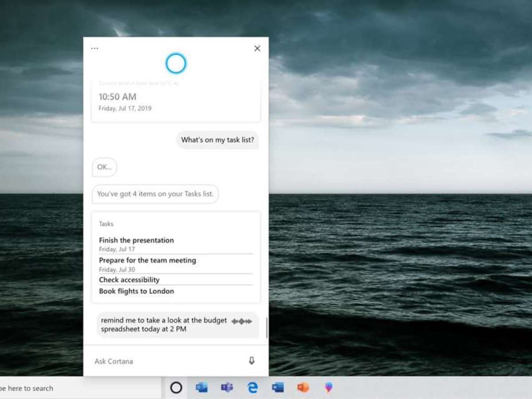Viewport: 532px width, 399px height.
Task: Click the Cortana conversation scrollbar
Action: pyautogui.click(x=266, y=328)
